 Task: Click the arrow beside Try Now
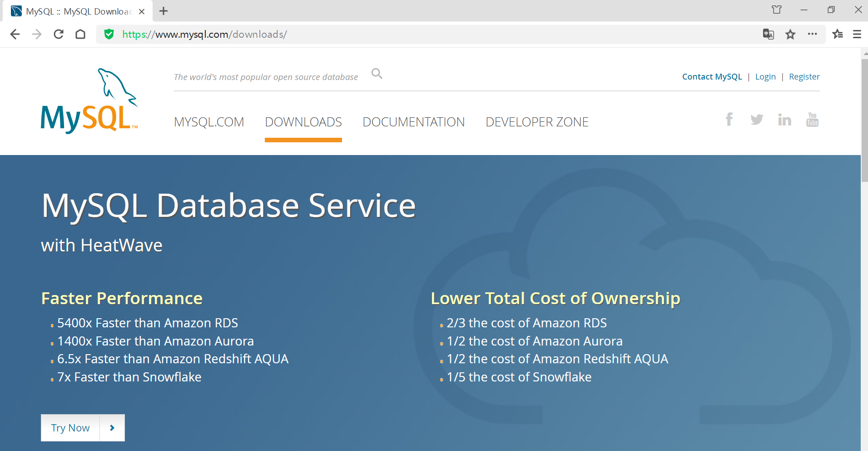[112, 428]
